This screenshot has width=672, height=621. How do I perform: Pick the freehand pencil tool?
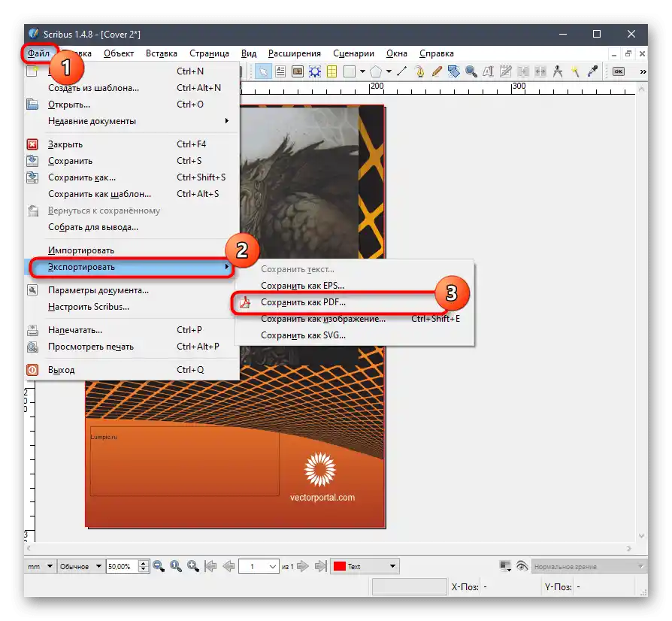pos(436,71)
